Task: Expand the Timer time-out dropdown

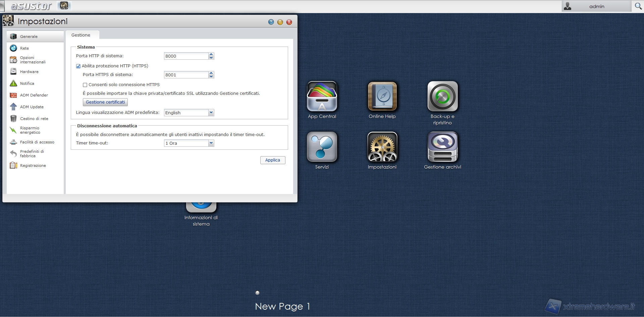Action: pos(211,143)
